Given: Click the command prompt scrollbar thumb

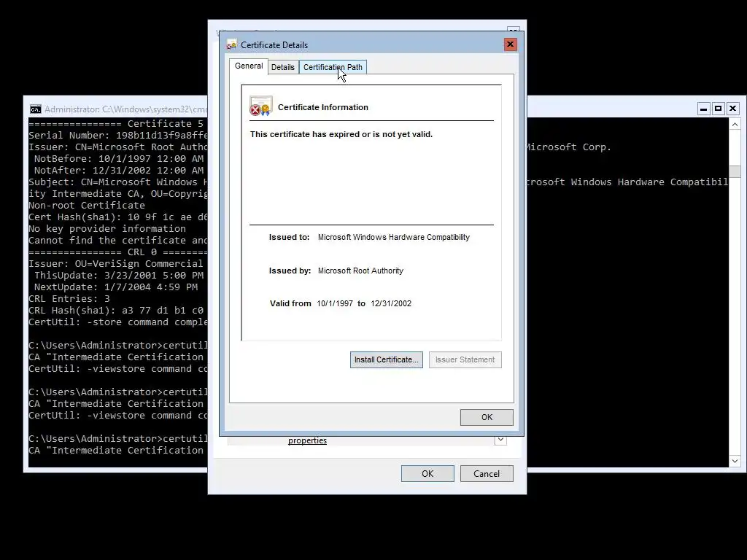Looking at the screenshot, I should [x=735, y=171].
